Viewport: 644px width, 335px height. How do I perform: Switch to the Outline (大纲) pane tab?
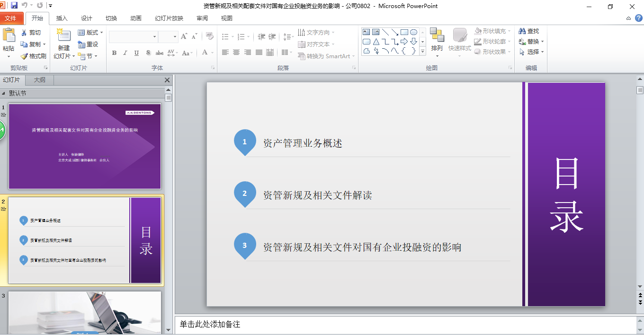[x=40, y=80]
